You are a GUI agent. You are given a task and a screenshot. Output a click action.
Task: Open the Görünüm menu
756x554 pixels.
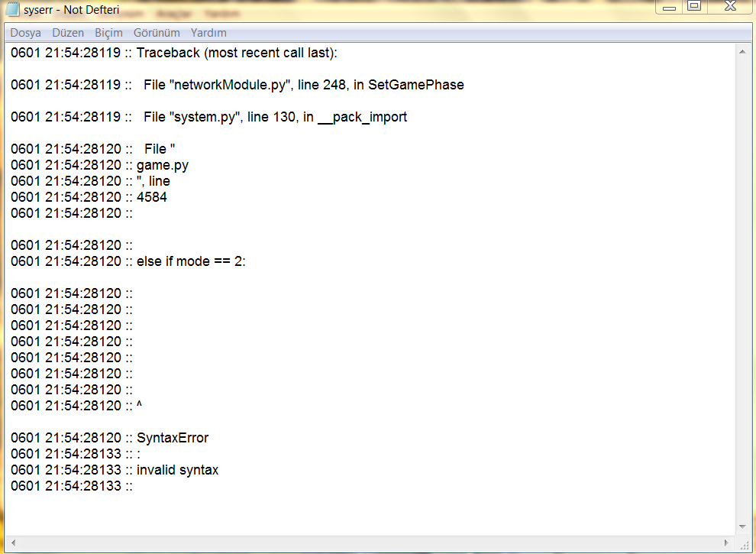pyautogui.click(x=157, y=33)
